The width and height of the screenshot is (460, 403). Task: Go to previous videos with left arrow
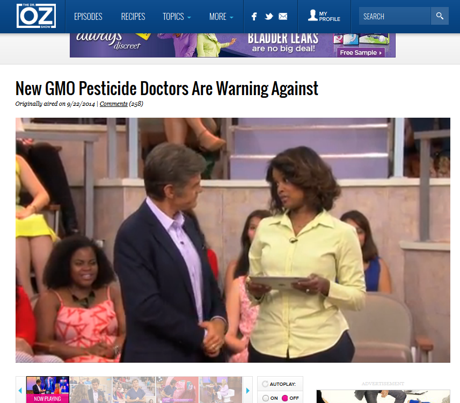point(20,390)
